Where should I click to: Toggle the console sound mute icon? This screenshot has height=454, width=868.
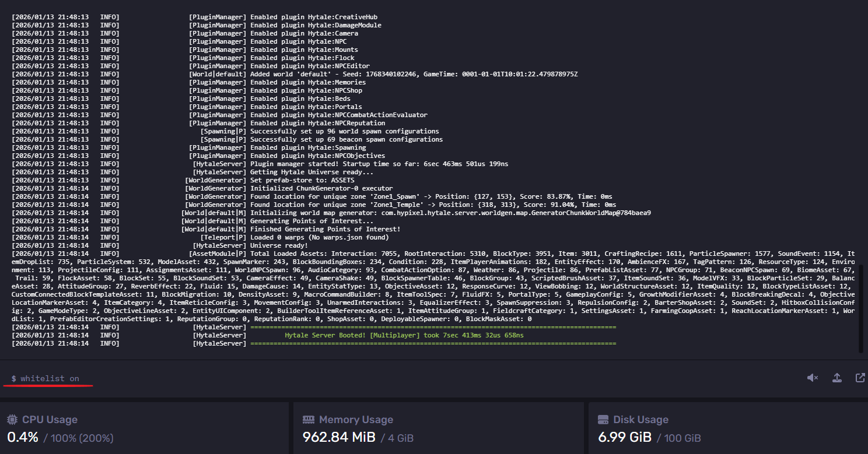click(x=813, y=378)
